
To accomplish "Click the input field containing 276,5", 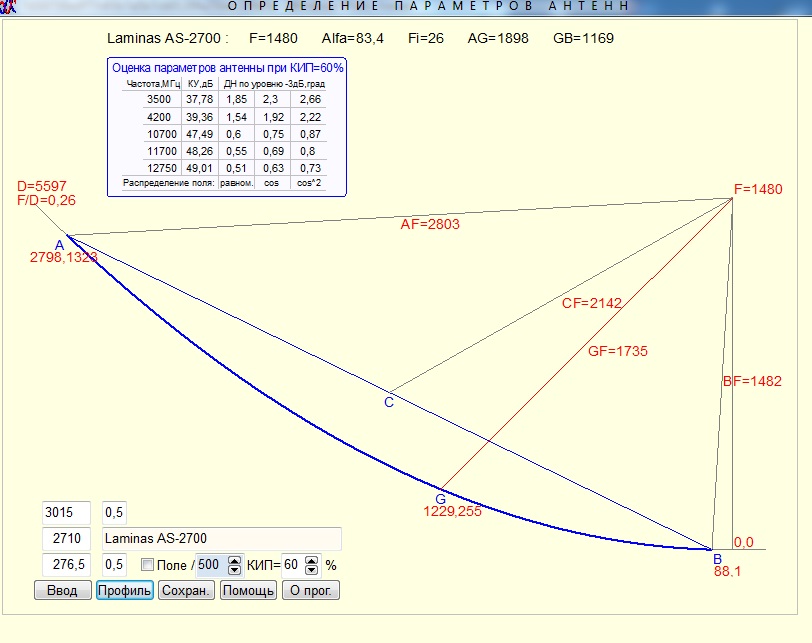I will click(x=66, y=564).
